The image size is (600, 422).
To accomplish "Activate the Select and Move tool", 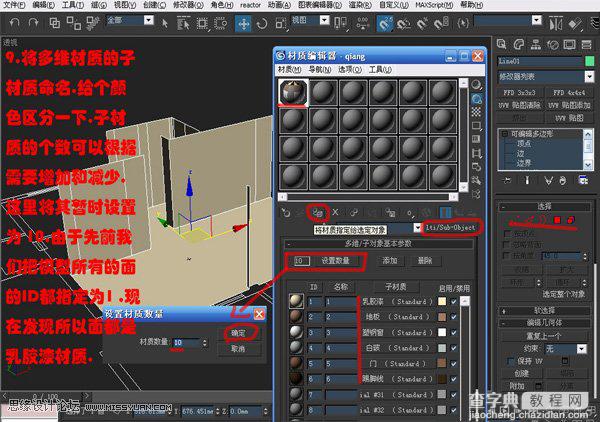I will point(243,24).
